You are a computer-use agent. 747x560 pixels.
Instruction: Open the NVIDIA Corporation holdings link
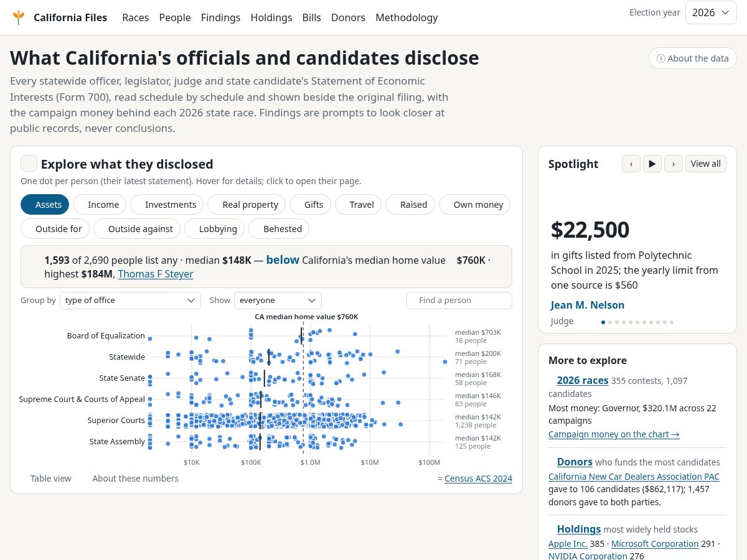[x=588, y=556]
